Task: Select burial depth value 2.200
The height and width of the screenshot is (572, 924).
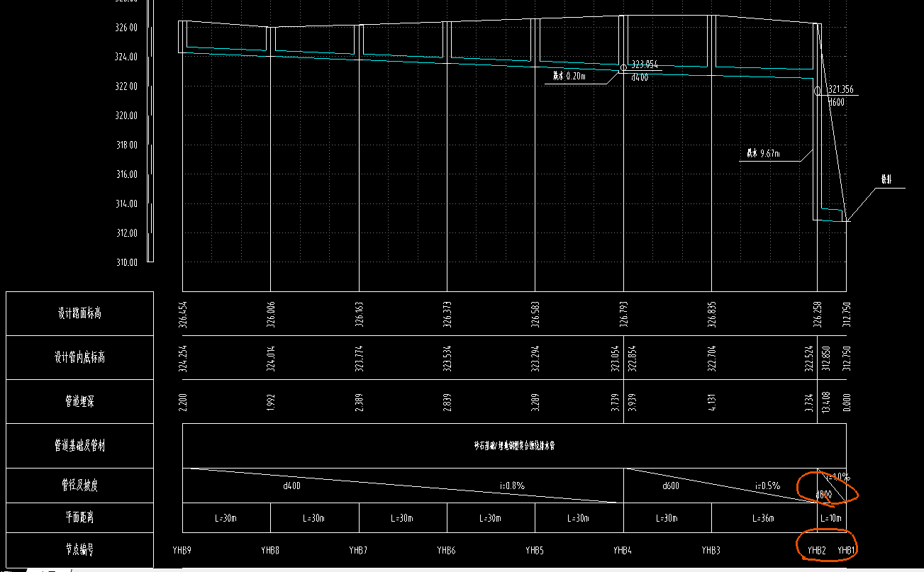Action: [x=183, y=402]
